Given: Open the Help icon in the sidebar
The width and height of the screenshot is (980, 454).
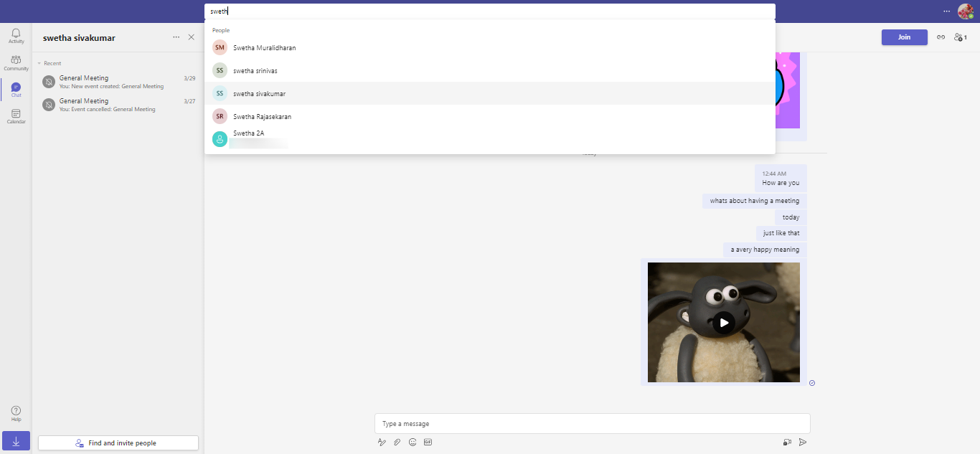Looking at the screenshot, I should pos(16,414).
